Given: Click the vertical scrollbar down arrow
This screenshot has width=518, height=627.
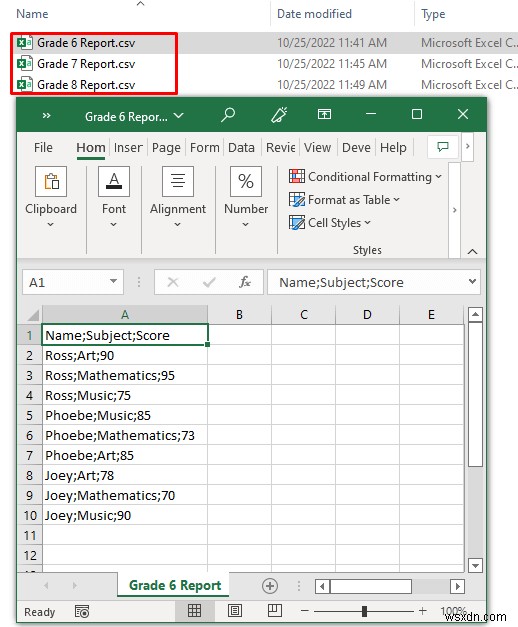Looking at the screenshot, I should tap(475, 565).
